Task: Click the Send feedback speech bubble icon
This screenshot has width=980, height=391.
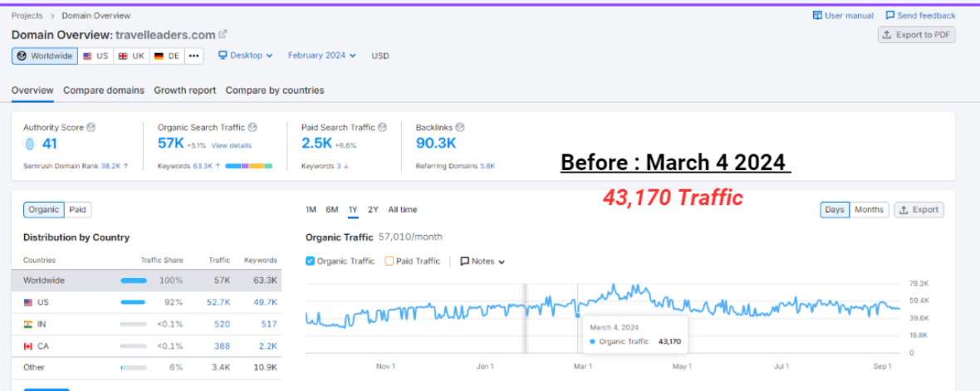Action: pos(890,15)
